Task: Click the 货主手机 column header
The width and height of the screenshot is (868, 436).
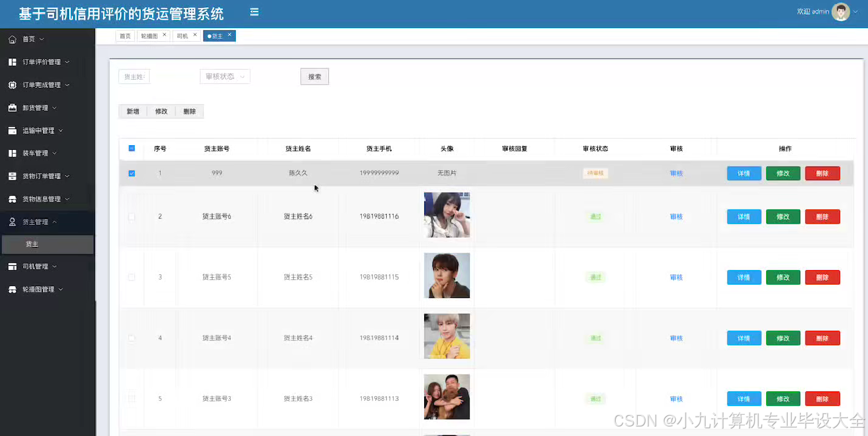Action: point(379,149)
